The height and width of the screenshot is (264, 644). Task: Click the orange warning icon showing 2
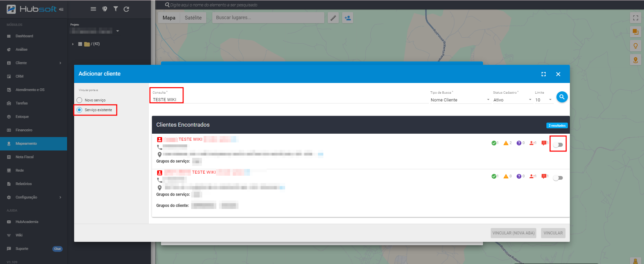[506, 143]
